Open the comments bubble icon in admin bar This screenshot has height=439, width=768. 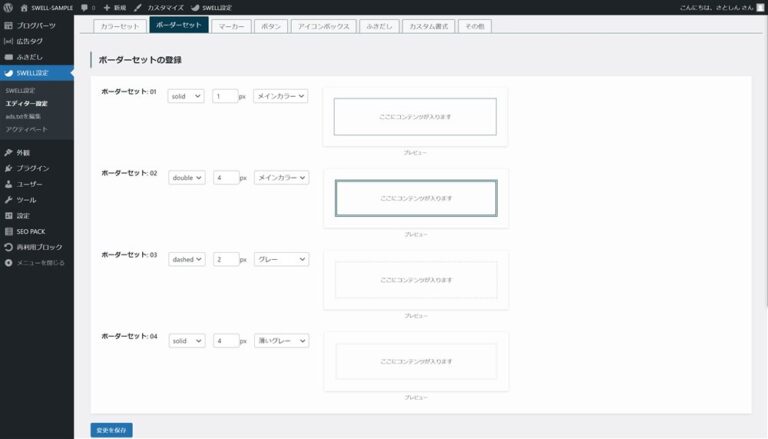pos(85,7)
